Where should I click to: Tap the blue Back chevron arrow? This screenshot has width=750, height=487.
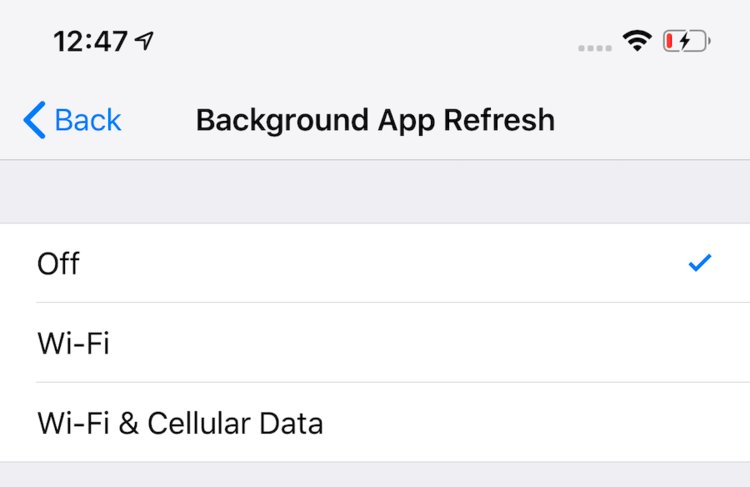tap(33, 121)
